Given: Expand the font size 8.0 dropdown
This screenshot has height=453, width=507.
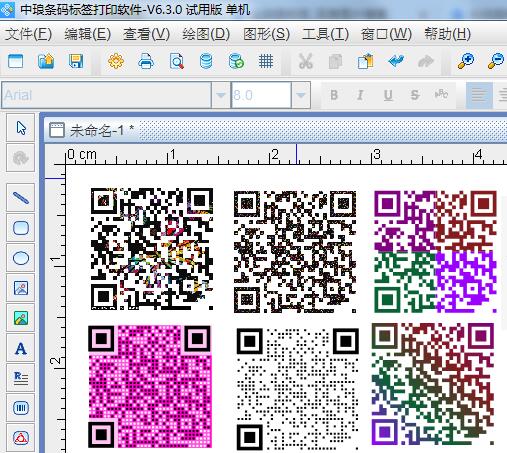Looking at the screenshot, I should pos(301,95).
